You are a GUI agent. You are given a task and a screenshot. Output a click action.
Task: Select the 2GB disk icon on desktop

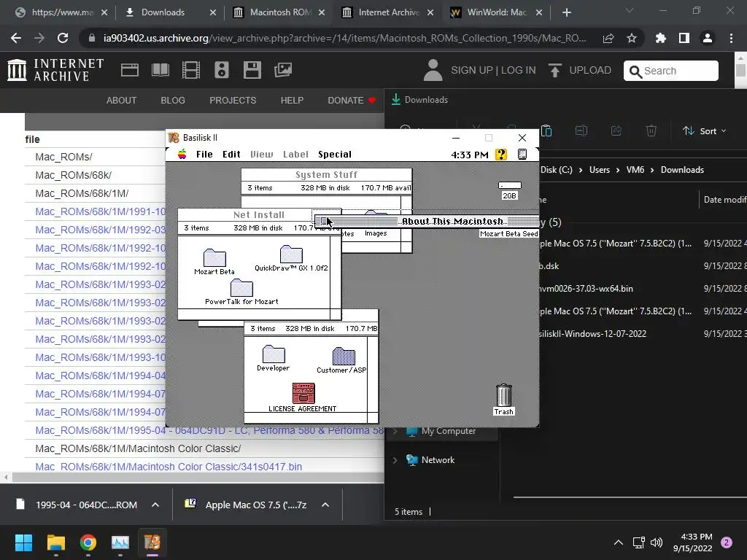coord(509,186)
